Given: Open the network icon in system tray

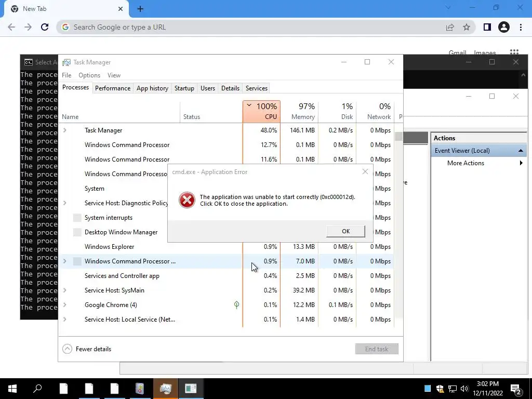Looking at the screenshot, I should pyautogui.click(x=453, y=389).
